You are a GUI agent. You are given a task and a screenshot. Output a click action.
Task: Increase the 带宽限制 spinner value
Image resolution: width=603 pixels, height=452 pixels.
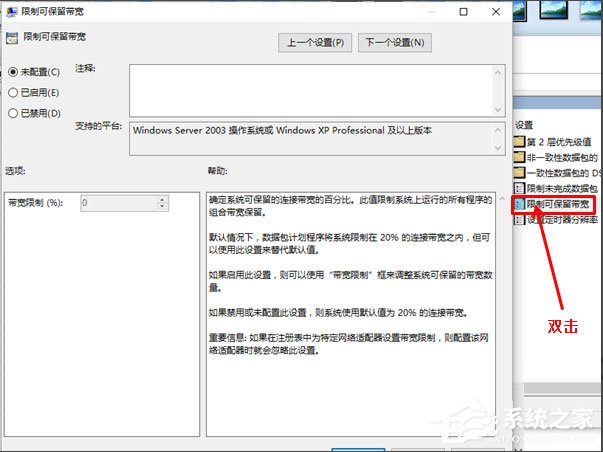162,198
